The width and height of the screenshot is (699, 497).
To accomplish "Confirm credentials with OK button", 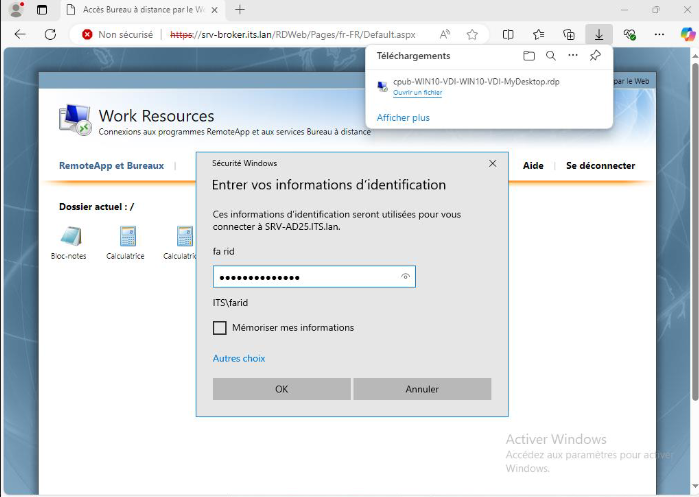I will [282, 389].
